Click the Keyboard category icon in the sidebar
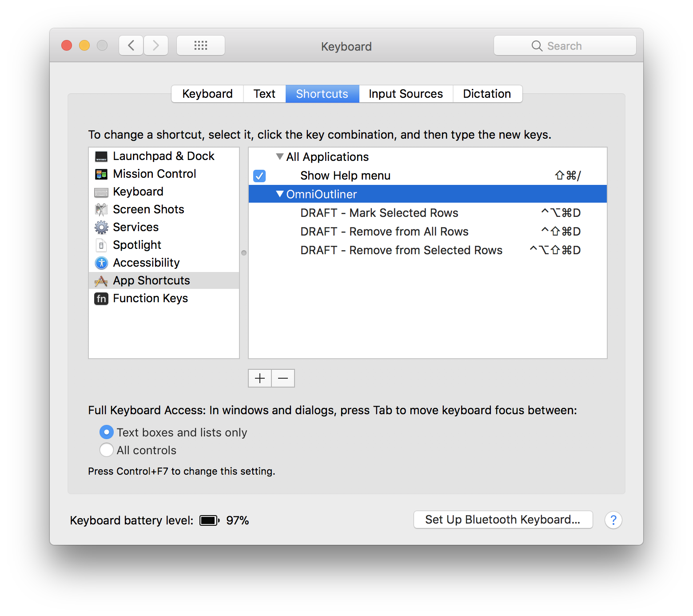The width and height of the screenshot is (693, 616). 101,192
